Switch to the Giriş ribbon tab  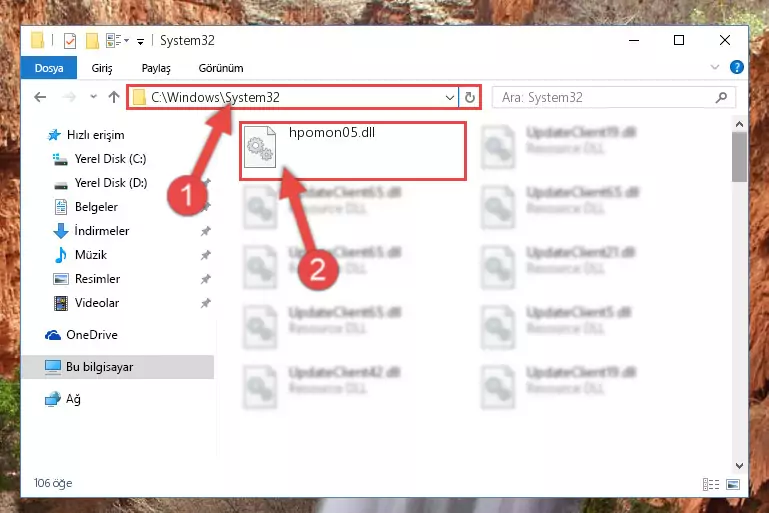pos(102,68)
